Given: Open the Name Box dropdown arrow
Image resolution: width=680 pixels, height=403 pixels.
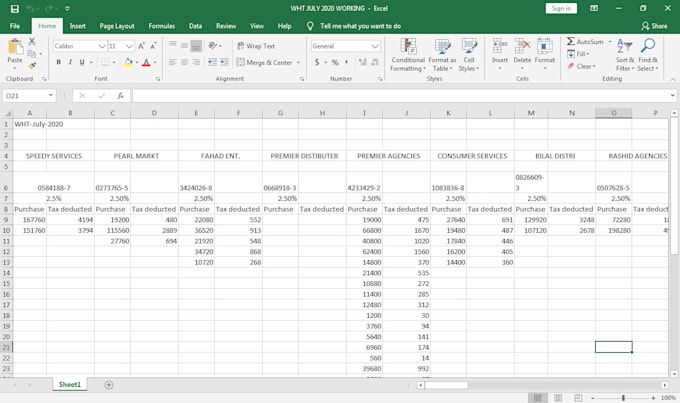Looking at the screenshot, I should (x=51, y=95).
